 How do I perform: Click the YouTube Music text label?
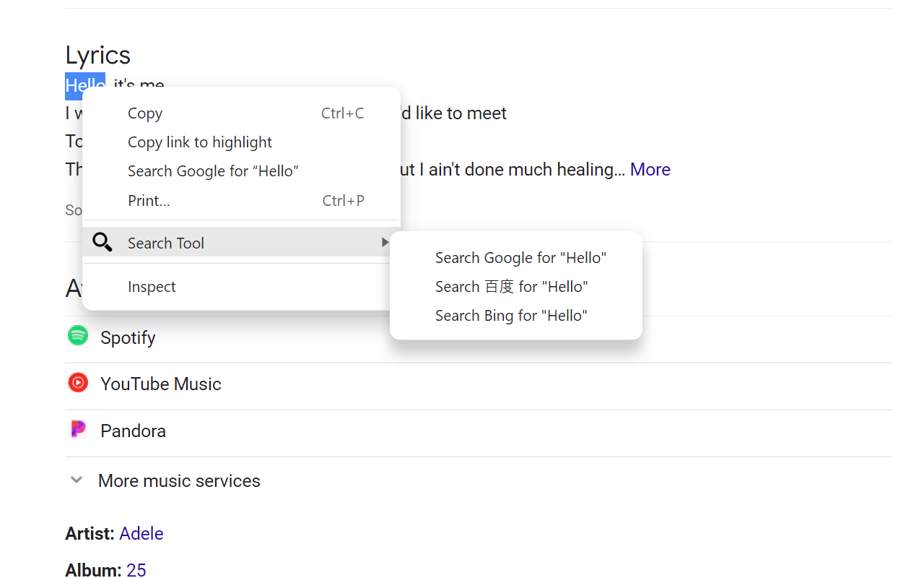[160, 384]
